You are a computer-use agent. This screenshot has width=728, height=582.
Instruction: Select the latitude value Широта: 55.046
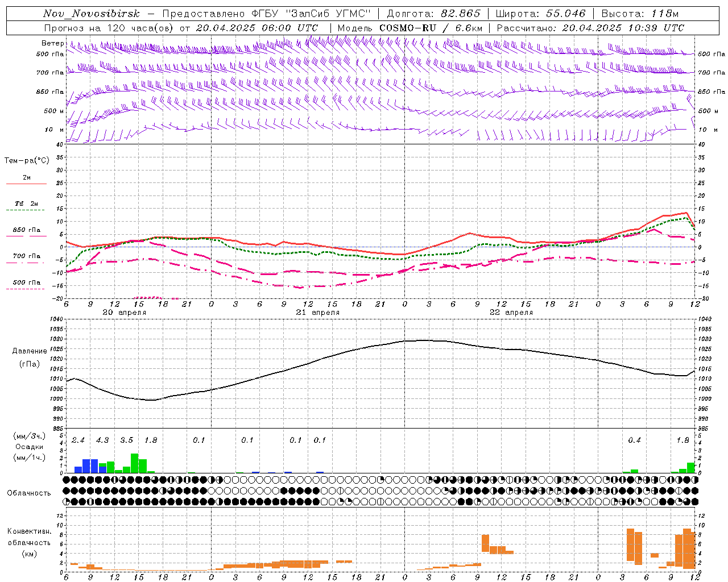540,14
